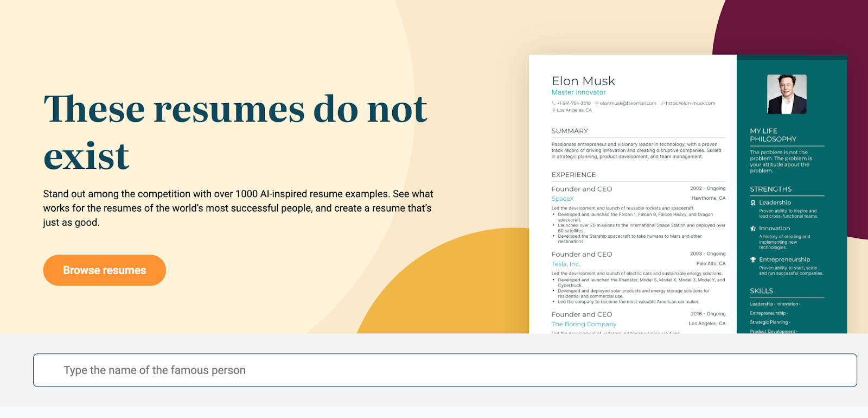Open The Boring Company link
This screenshot has width=868, height=418.
584,324
